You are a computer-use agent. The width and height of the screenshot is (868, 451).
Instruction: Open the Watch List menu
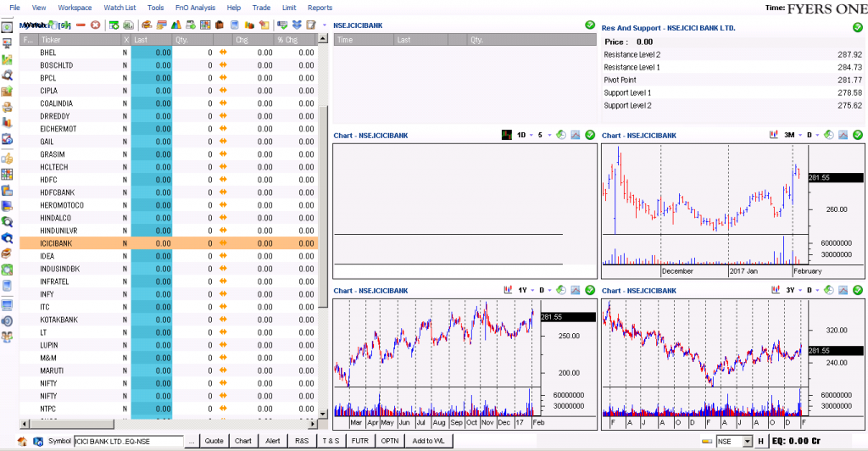[120, 8]
